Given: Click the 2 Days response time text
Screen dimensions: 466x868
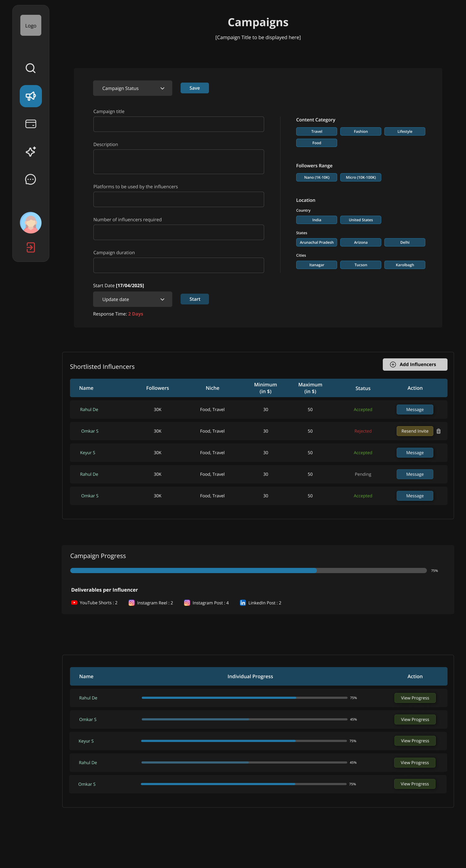Looking at the screenshot, I should click(135, 314).
